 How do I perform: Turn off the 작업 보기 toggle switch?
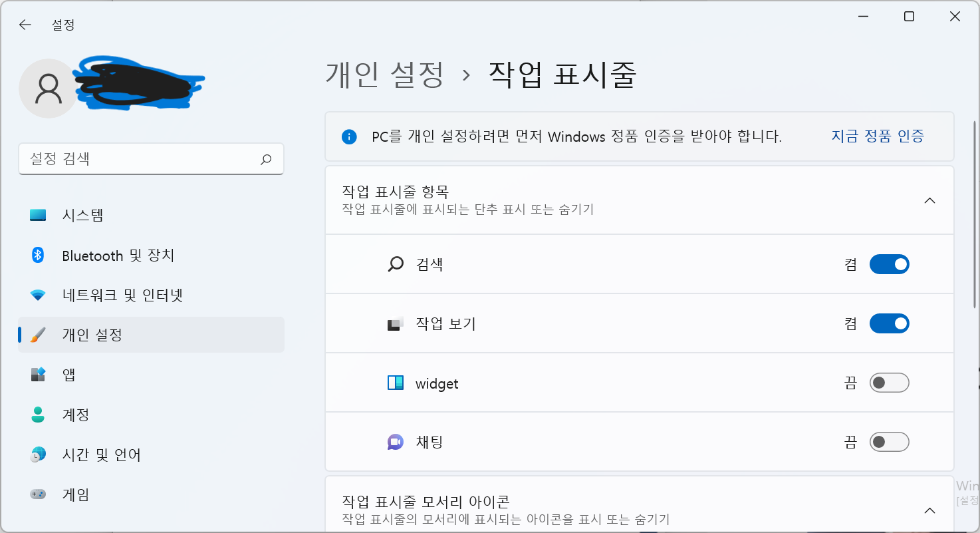click(890, 323)
